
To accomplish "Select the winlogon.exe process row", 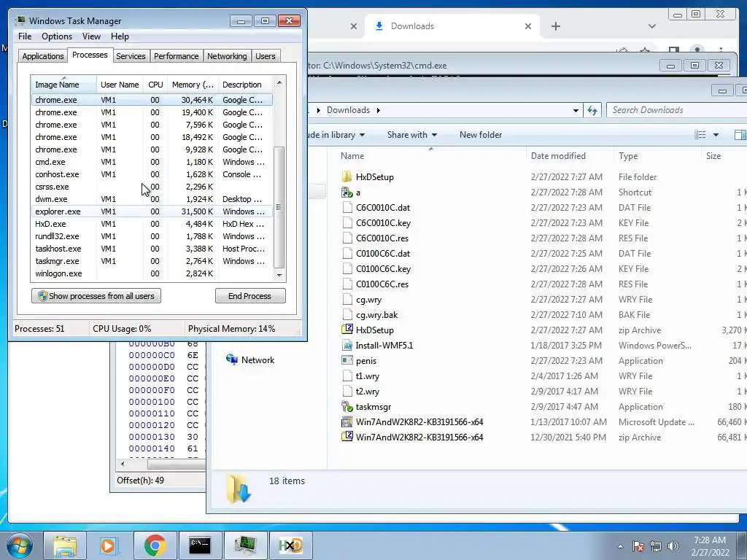I will [x=152, y=273].
